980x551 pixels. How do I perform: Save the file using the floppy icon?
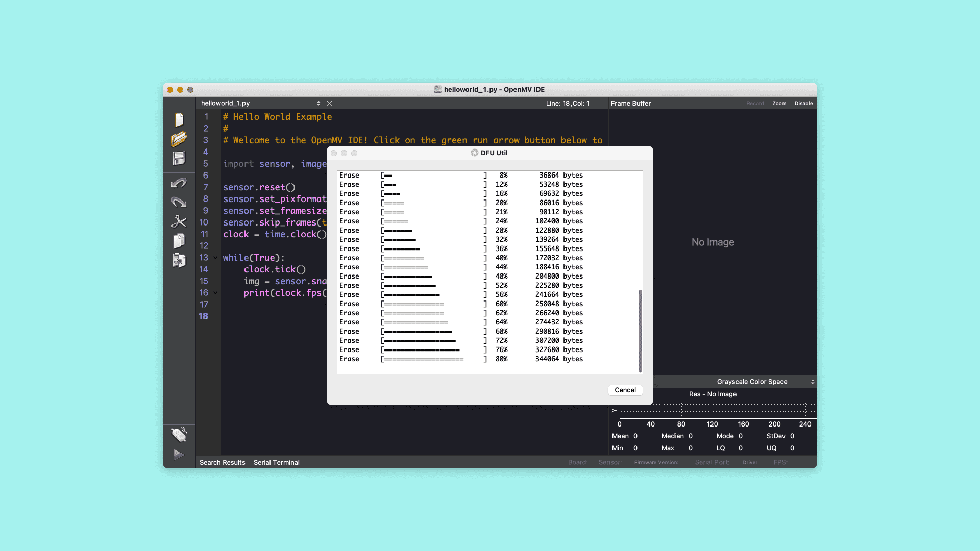coord(179,159)
